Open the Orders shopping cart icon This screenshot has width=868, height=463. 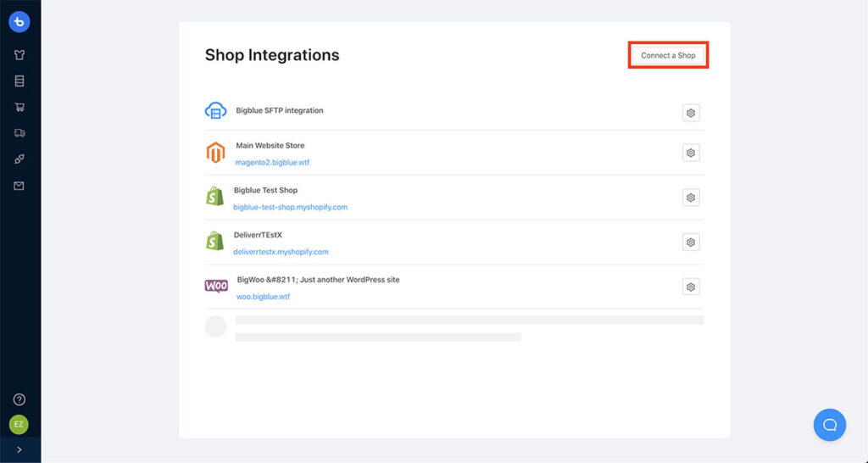point(19,107)
